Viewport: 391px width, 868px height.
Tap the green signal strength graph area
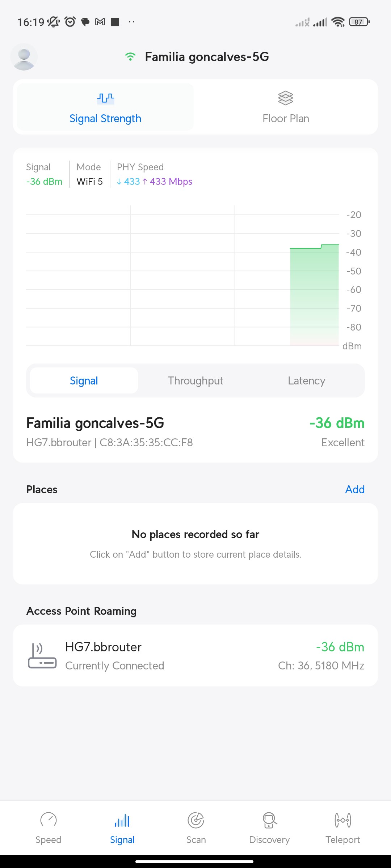point(314,295)
